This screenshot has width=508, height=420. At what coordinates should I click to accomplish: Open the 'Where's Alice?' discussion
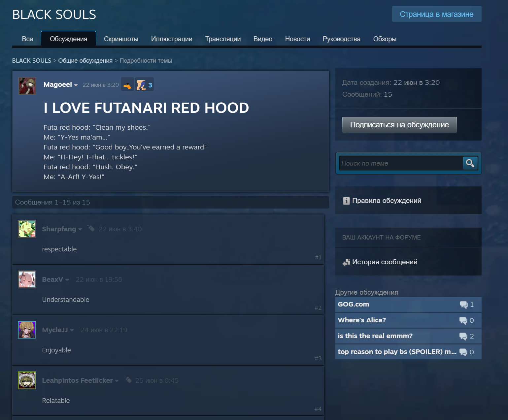point(408,320)
